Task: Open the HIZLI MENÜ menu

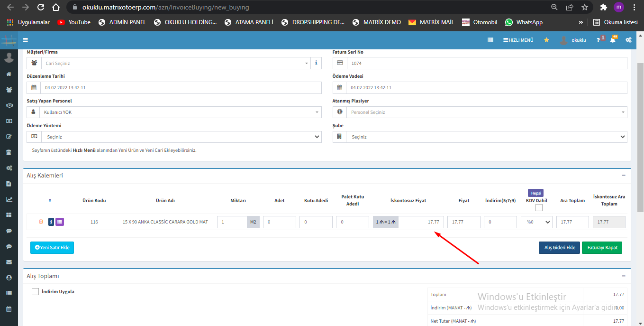Action: (x=518, y=40)
